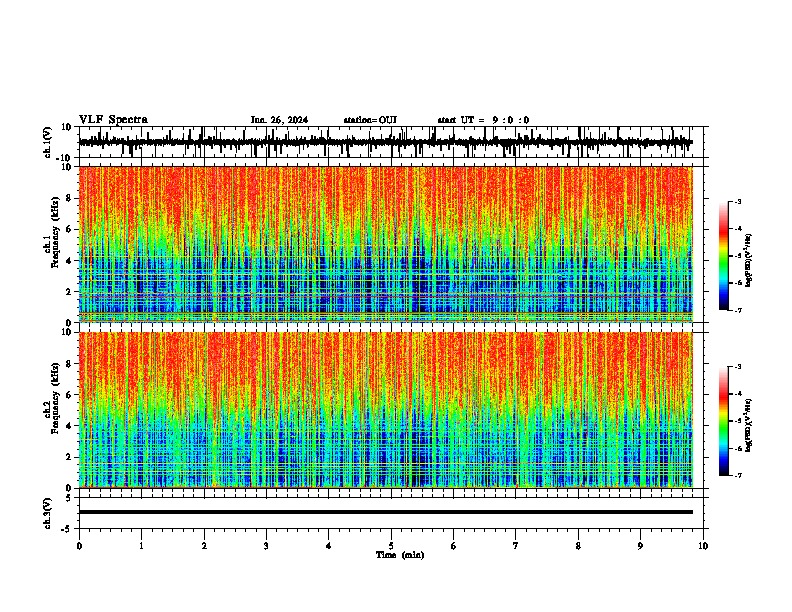Click the ch.2 "Frequency (kHz)" axis label

tap(56, 398)
